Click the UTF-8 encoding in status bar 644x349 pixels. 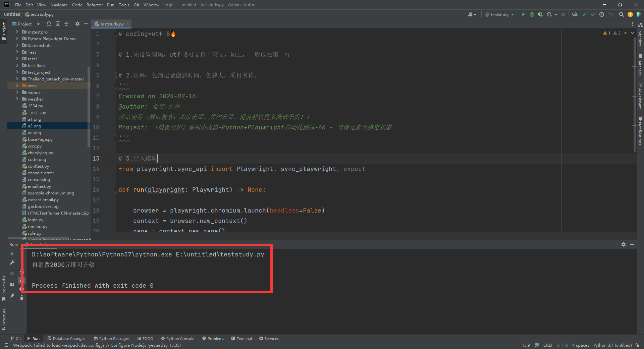(x=562, y=345)
